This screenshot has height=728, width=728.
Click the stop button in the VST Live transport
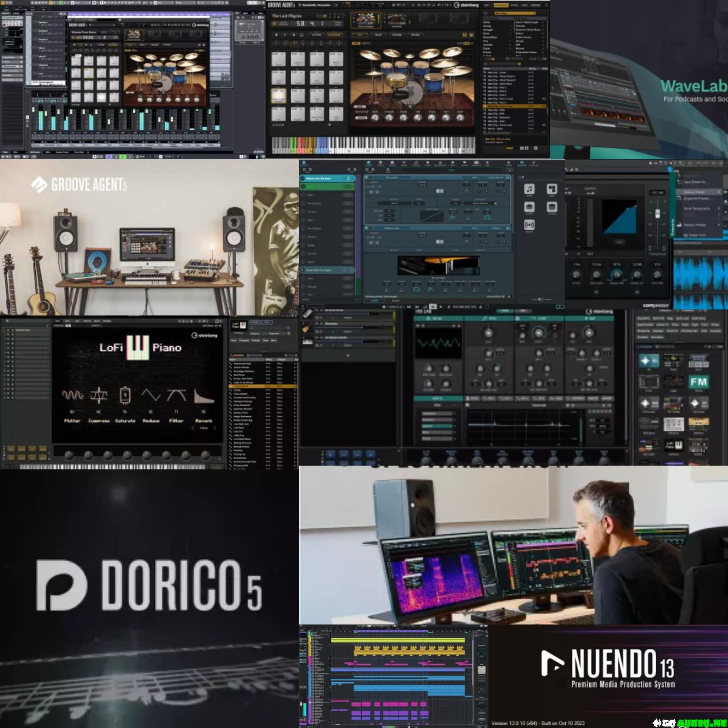(x=433, y=307)
